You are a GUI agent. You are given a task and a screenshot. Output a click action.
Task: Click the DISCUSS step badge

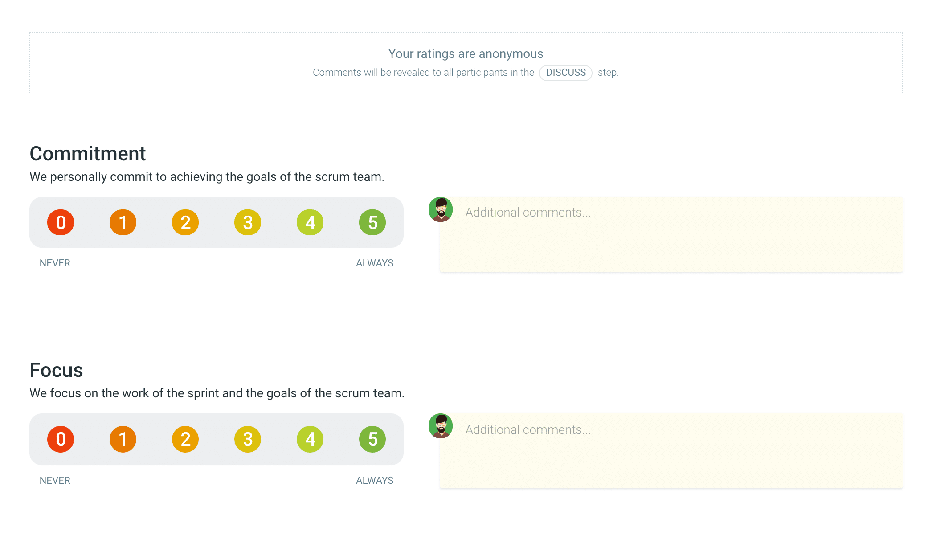(566, 73)
